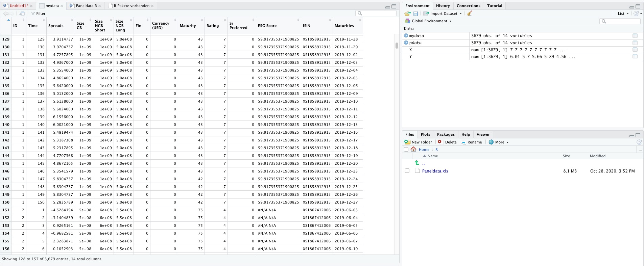The width and height of the screenshot is (644, 266).
Task: Open the Paneldata.xls file link
Action: click(435, 171)
